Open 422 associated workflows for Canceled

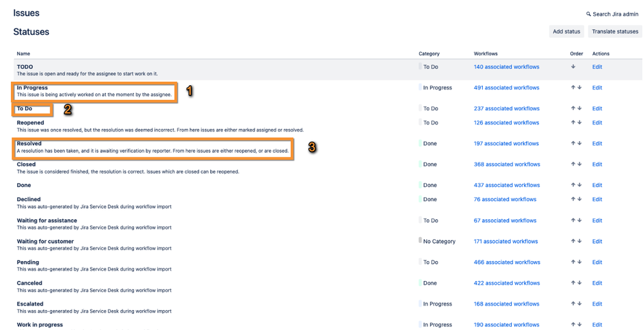pos(507,283)
